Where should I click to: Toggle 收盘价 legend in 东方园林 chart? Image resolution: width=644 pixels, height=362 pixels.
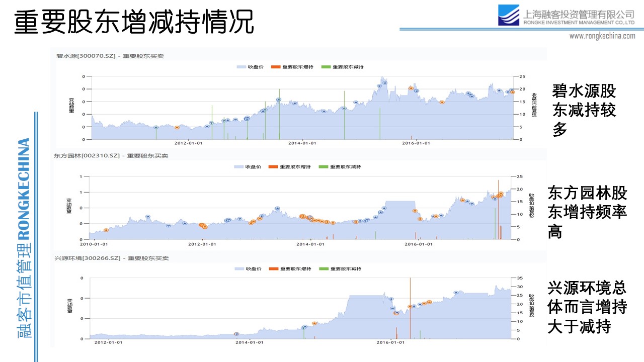247,167
